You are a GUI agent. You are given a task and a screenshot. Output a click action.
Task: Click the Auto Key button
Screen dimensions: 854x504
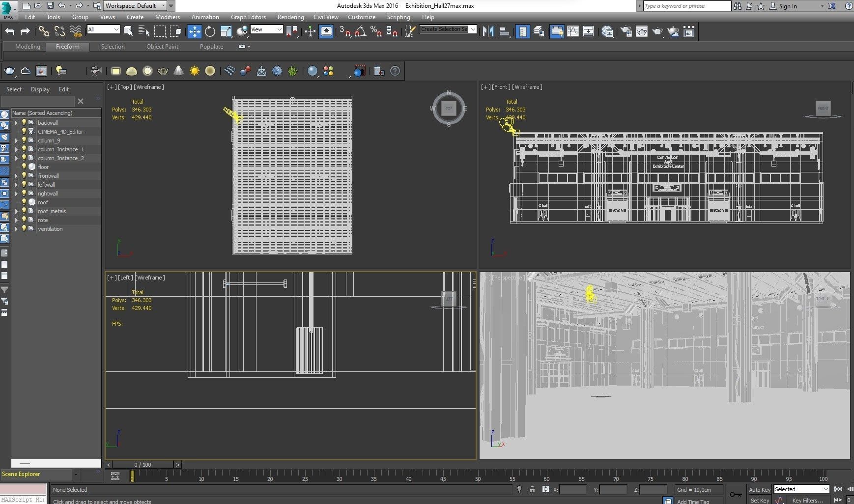coord(759,489)
